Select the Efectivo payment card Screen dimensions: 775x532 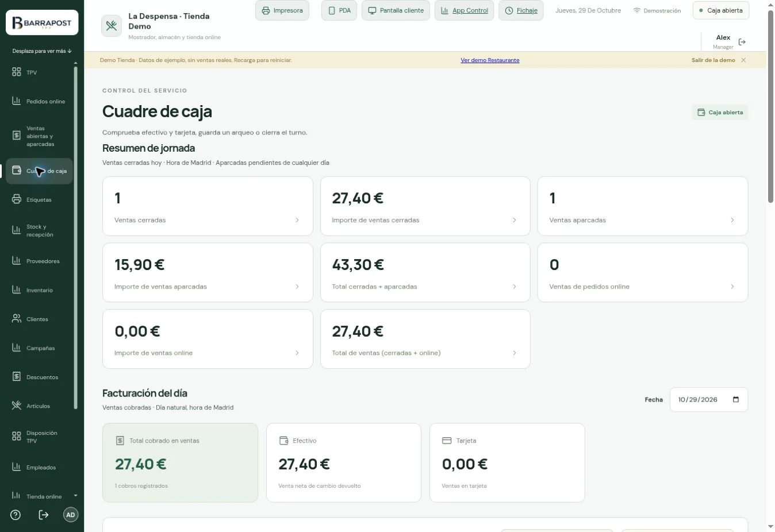[x=344, y=463]
